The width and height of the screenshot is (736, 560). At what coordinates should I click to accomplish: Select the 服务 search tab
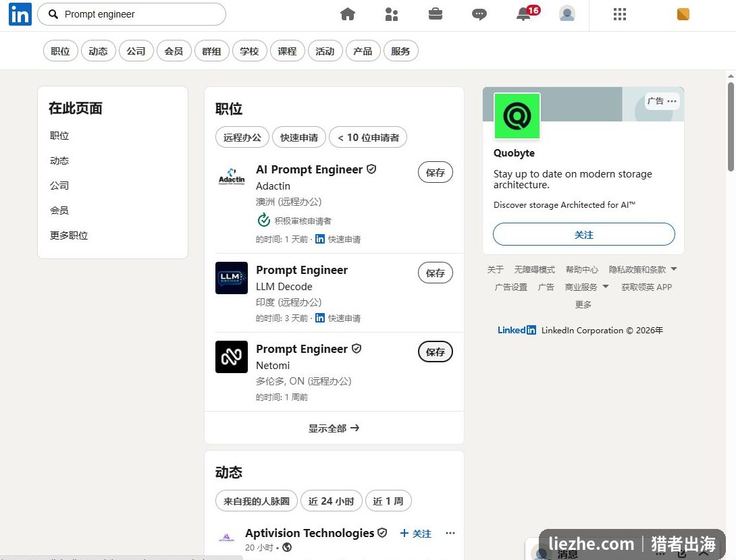[400, 51]
